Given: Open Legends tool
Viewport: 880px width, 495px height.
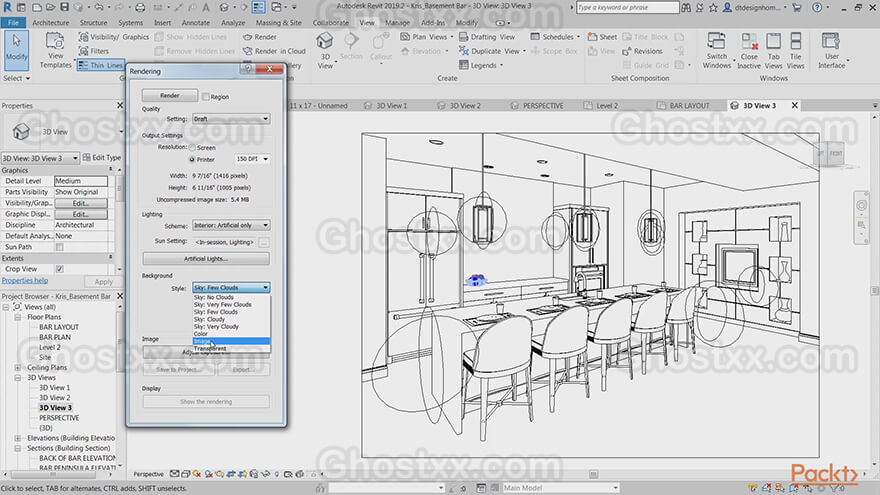Looking at the screenshot, I should tap(480, 65).
